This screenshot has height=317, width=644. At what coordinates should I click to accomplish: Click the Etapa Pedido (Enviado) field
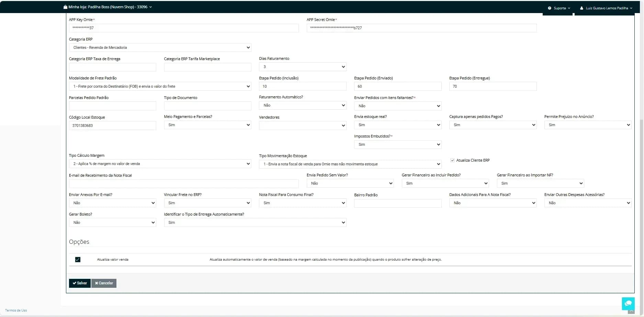pyautogui.click(x=398, y=86)
